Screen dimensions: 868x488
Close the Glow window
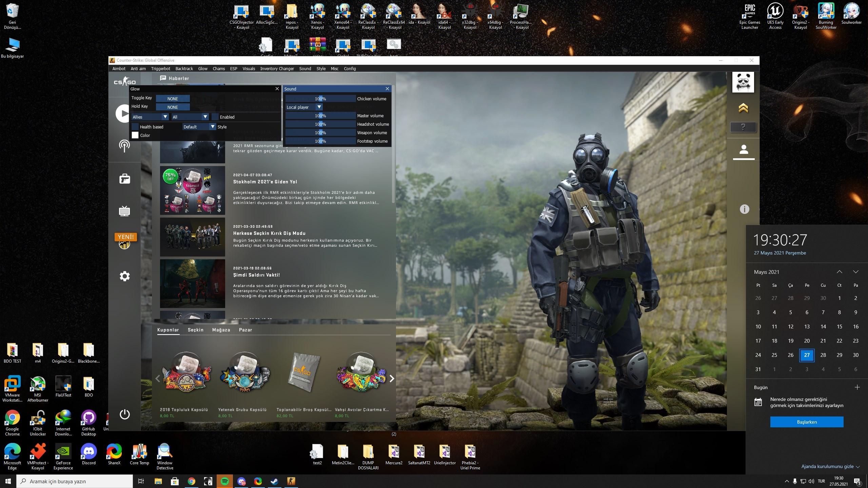[277, 89]
